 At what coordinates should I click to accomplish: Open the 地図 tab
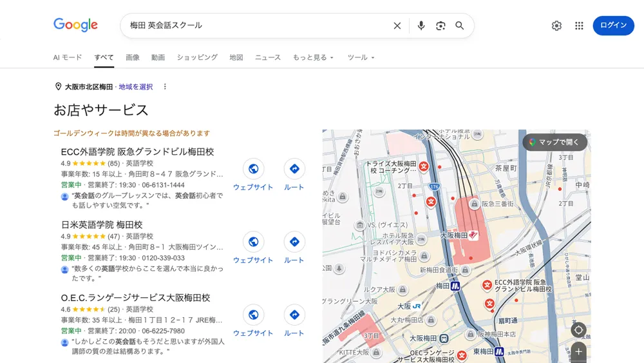(x=236, y=57)
